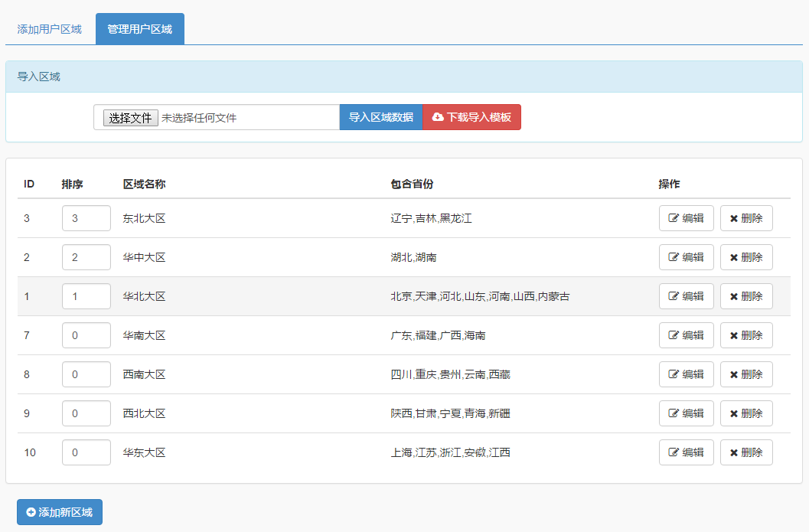Delete the 西南大区 row
This screenshot has width=809, height=532.
(746, 374)
